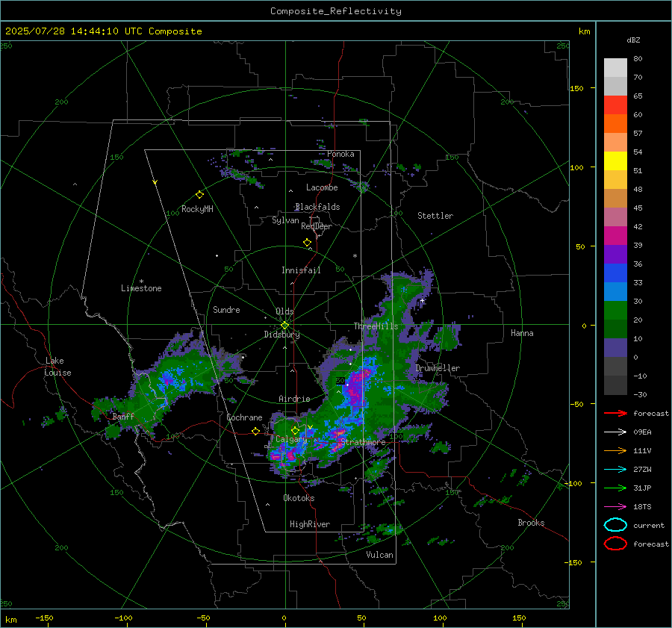Click the Banff town label
The image size is (672, 628).
[x=123, y=417]
